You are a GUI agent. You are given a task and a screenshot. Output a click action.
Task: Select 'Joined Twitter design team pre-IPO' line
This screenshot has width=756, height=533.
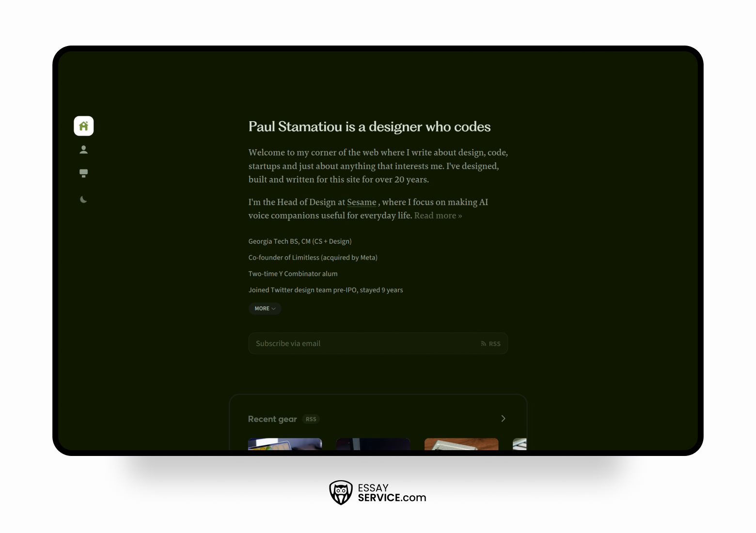point(326,290)
